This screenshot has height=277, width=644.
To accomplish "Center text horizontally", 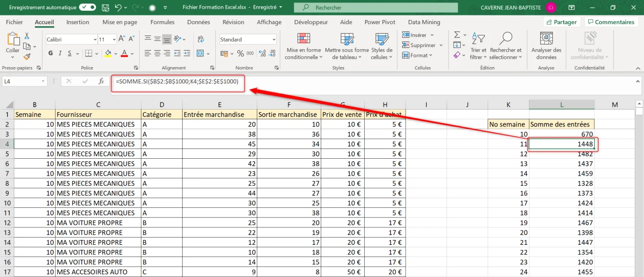I will pos(157,53).
